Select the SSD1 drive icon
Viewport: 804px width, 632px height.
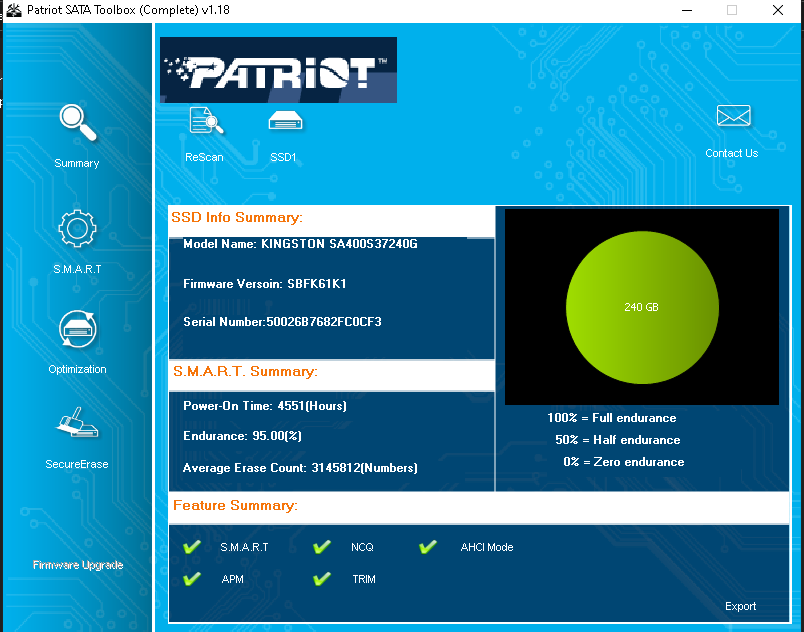click(x=285, y=121)
